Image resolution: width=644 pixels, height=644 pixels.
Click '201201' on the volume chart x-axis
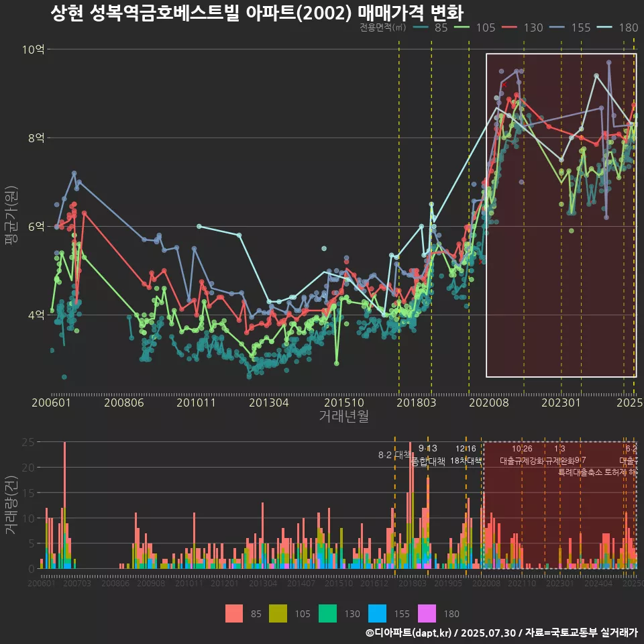(225, 583)
